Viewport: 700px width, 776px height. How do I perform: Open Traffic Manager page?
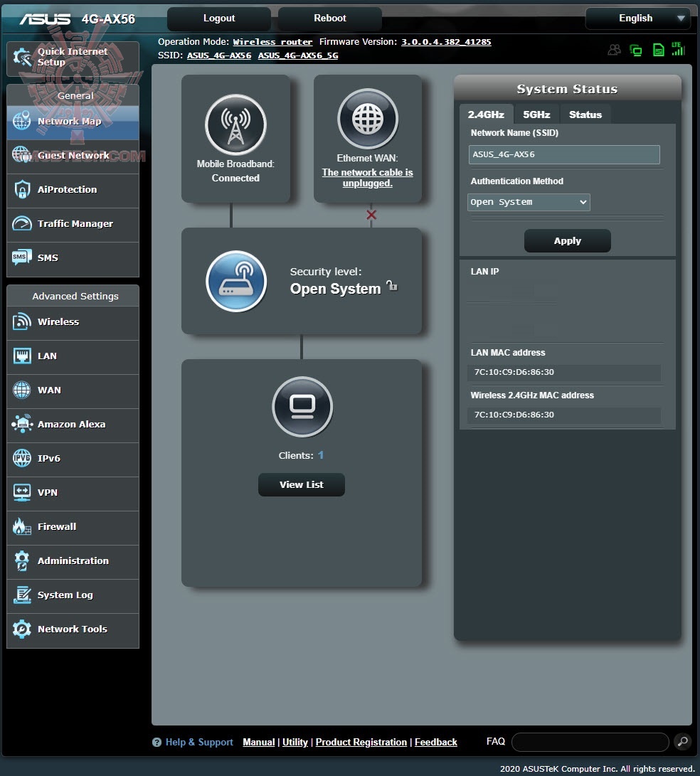[73, 224]
